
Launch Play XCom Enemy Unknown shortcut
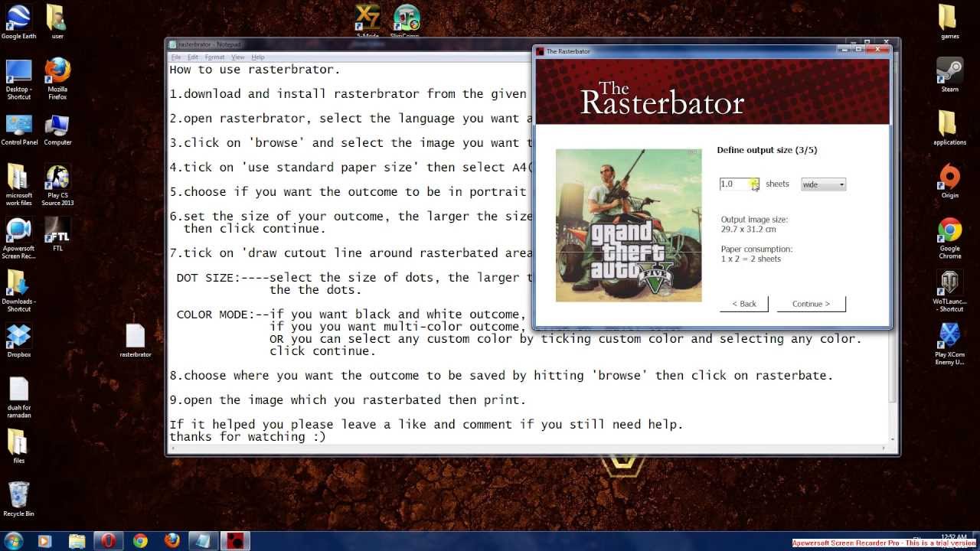(949, 344)
